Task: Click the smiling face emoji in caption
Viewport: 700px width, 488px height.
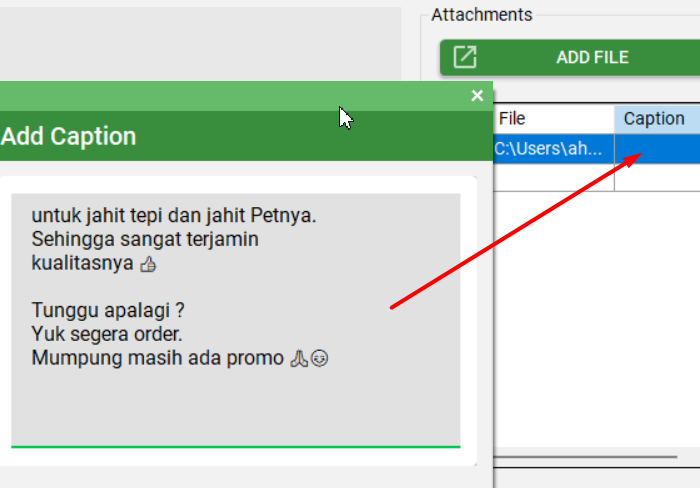Action: (319, 358)
